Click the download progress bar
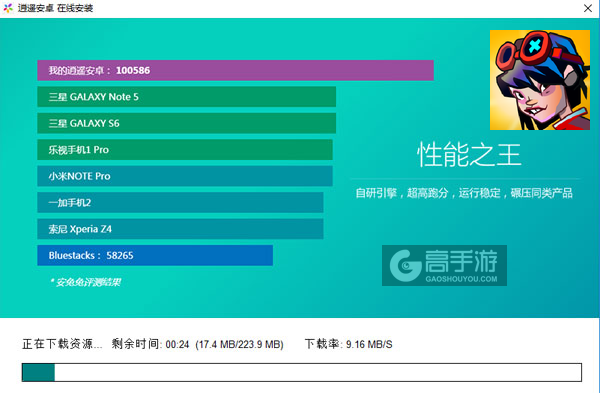The height and width of the screenshot is (393, 600). 302,372
